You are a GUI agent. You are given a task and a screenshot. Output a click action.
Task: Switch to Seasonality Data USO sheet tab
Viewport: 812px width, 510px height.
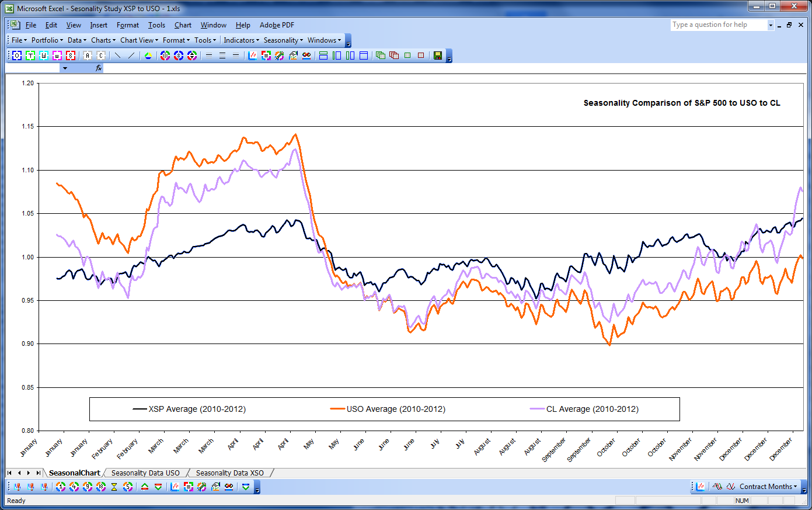pos(145,473)
